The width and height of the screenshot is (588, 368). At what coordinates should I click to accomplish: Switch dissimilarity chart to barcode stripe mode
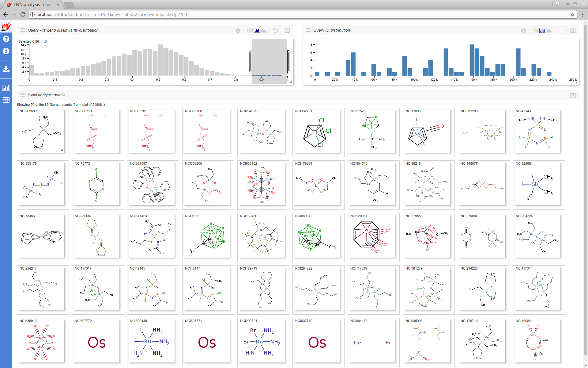click(x=250, y=30)
